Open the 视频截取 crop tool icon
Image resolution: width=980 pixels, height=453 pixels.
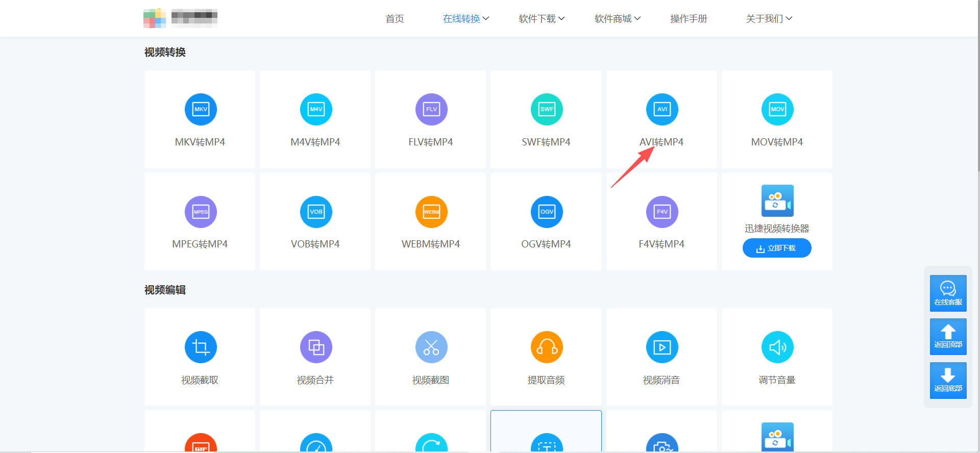point(201,347)
